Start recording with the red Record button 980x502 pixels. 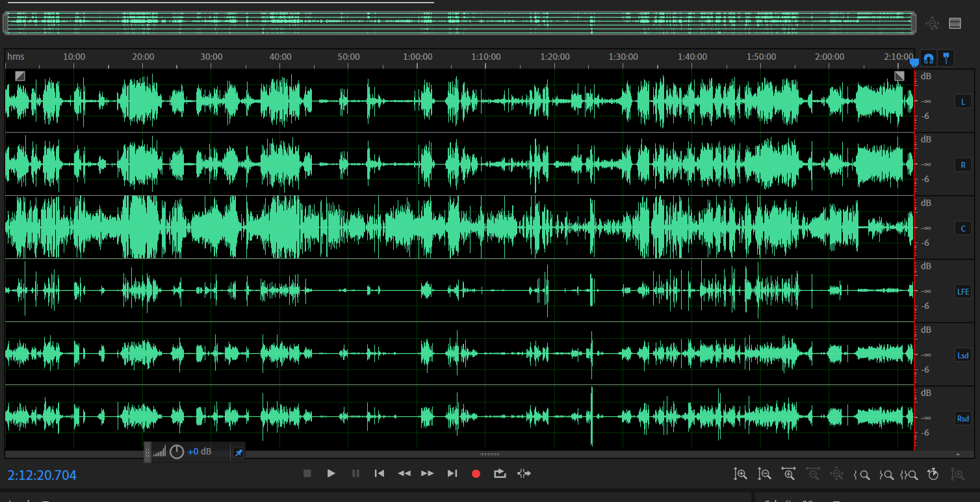(x=476, y=474)
